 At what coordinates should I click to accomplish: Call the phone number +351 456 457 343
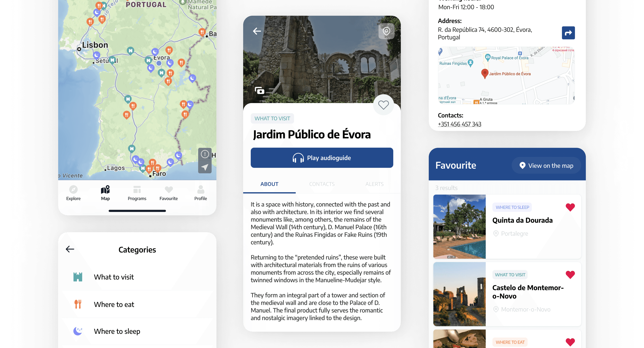pos(460,124)
